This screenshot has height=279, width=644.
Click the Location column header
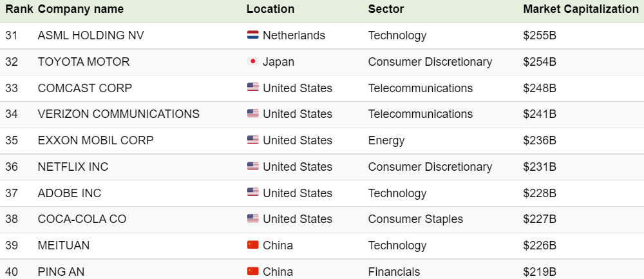(270, 9)
